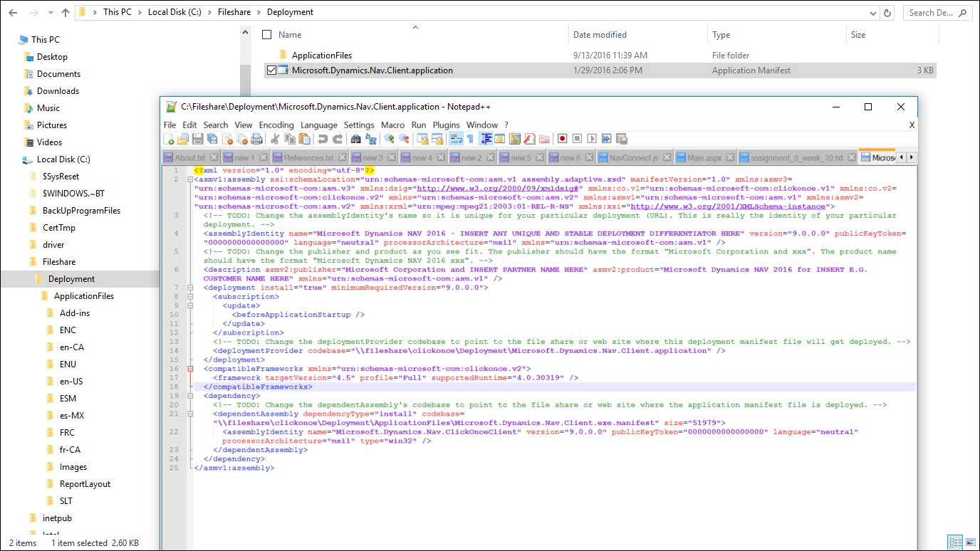The width and height of the screenshot is (980, 551).
Task: Select the Print icon in Notepad++ toolbar
Action: [x=258, y=138]
